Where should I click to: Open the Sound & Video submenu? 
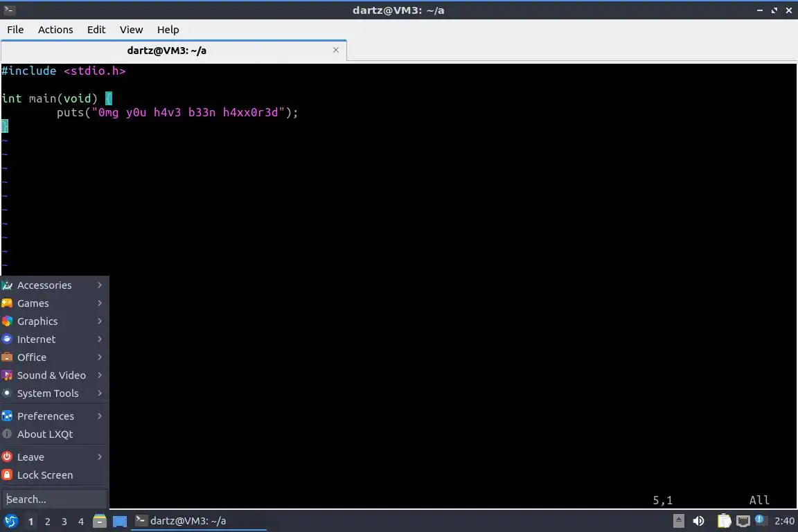click(x=55, y=375)
